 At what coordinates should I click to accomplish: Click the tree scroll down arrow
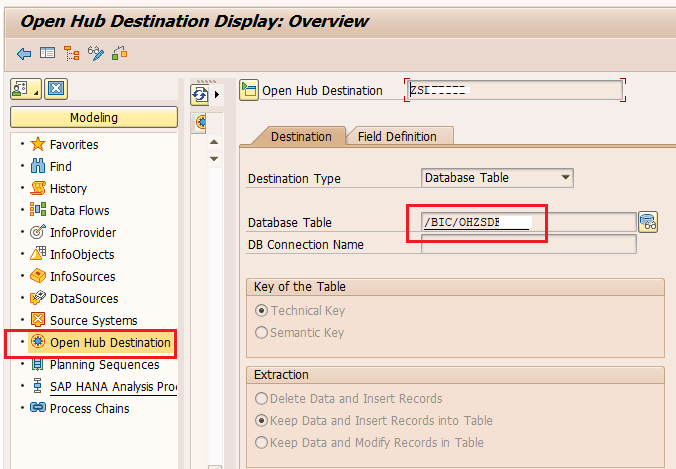[x=213, y=158]
